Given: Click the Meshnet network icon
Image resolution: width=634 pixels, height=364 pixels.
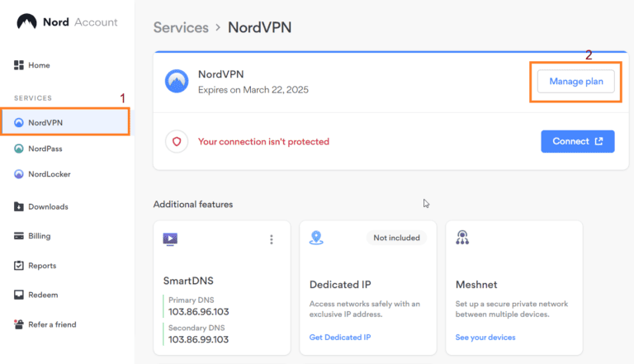Looking at the screenshot, I should coord(462,238).
